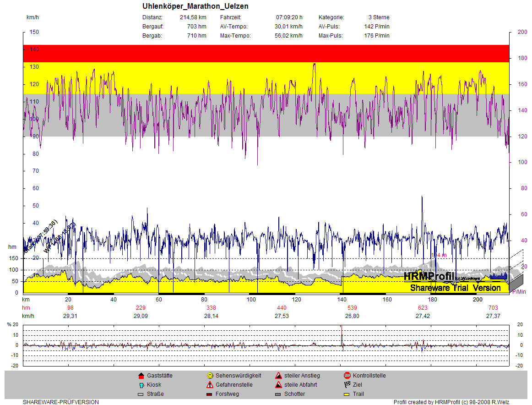Click the steile Abfahrt triangle icon
532x405 pixels.
278,385
